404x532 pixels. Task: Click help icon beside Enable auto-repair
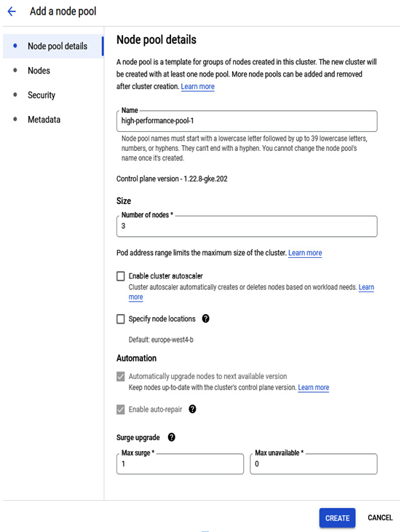click(192, 409)
